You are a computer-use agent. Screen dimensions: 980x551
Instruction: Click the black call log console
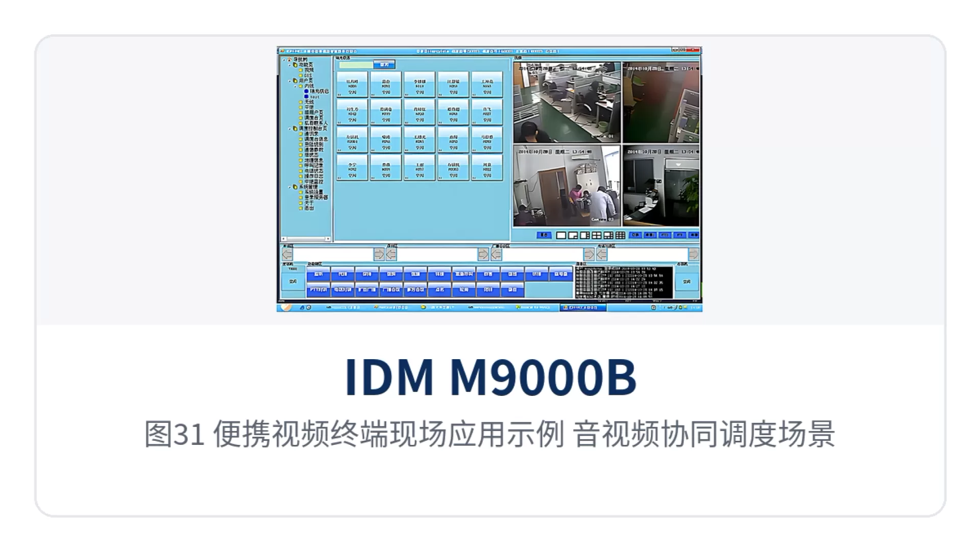point(624,282)
